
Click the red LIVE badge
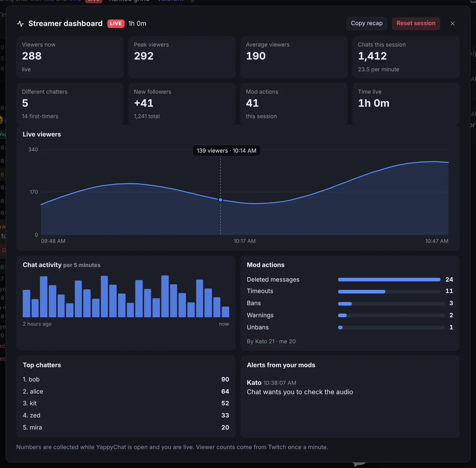116,24
